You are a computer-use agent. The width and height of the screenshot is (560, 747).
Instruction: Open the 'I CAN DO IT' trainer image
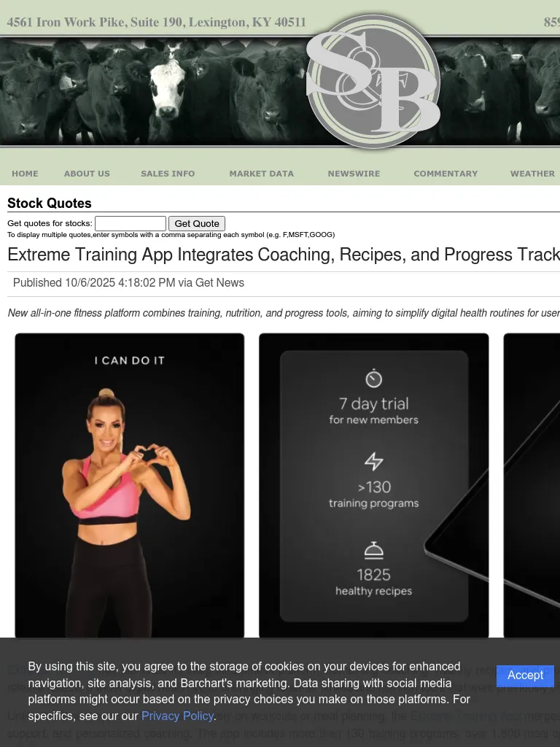(x=130, y=485)
